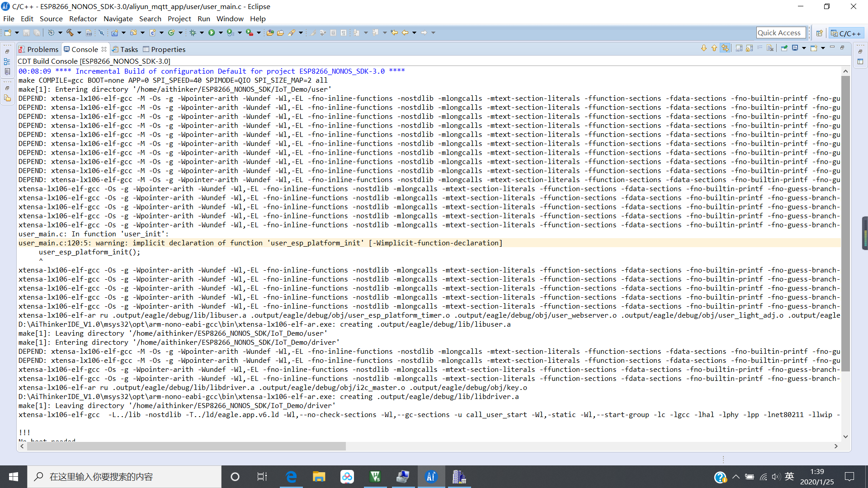868x488 pixels.
Task: Expand the External Tools dropdown arrow
Action: 259,33
